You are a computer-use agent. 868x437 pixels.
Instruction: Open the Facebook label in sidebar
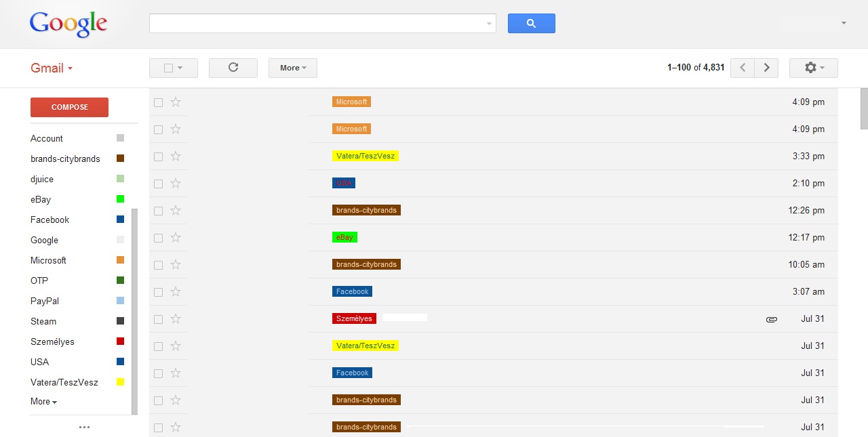50,220
